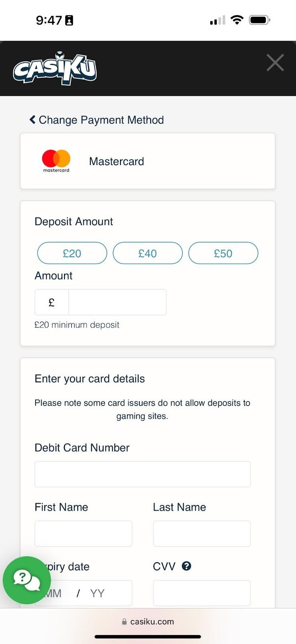Image resolution: width=296 pixels, height=644 pixels.
Task: Focus the Debit Card Number field
Action: click(142, 474)
